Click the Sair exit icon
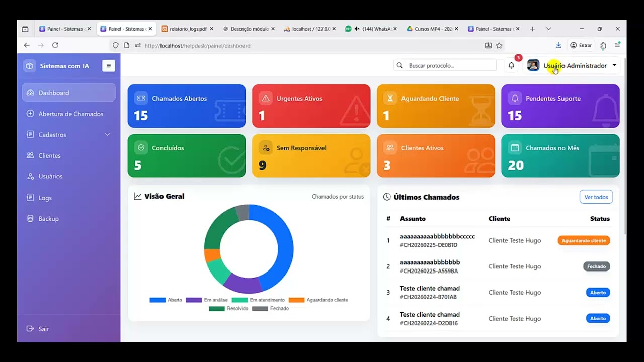Viewport: 644px width, 362px height. [30, 329]
